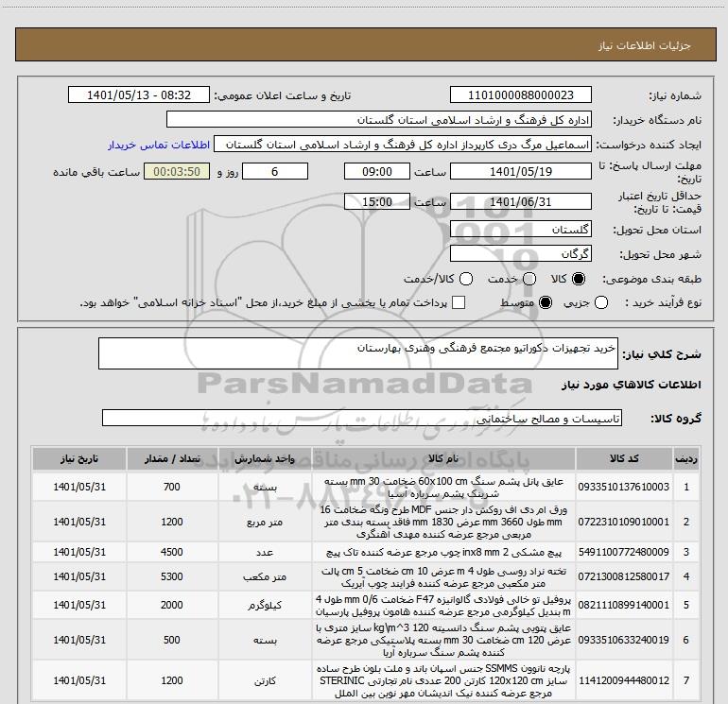This screenshot has width=728, height=704.
Task: Click the buyer organization name field
Action: [x=379, y=120]
